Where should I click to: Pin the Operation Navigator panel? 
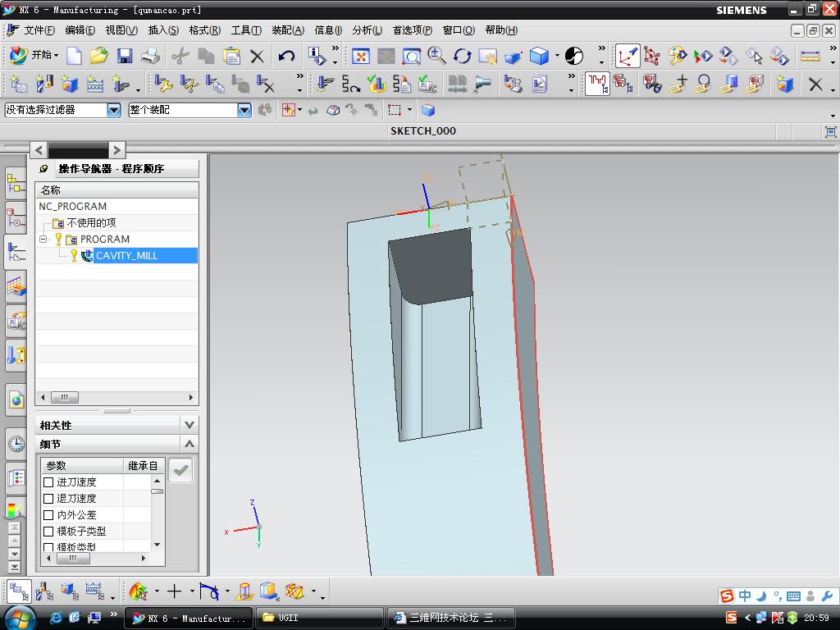[44, 169]
